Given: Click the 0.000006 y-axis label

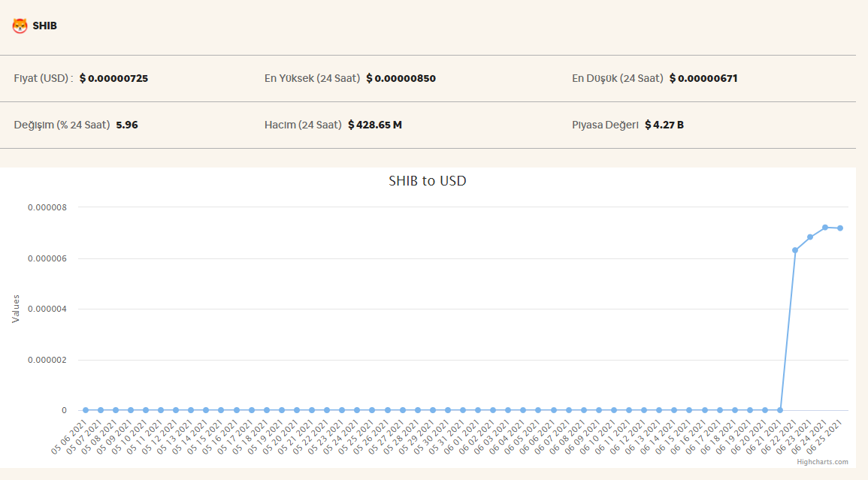Looking at the screenshot, I should coord(47,258).
